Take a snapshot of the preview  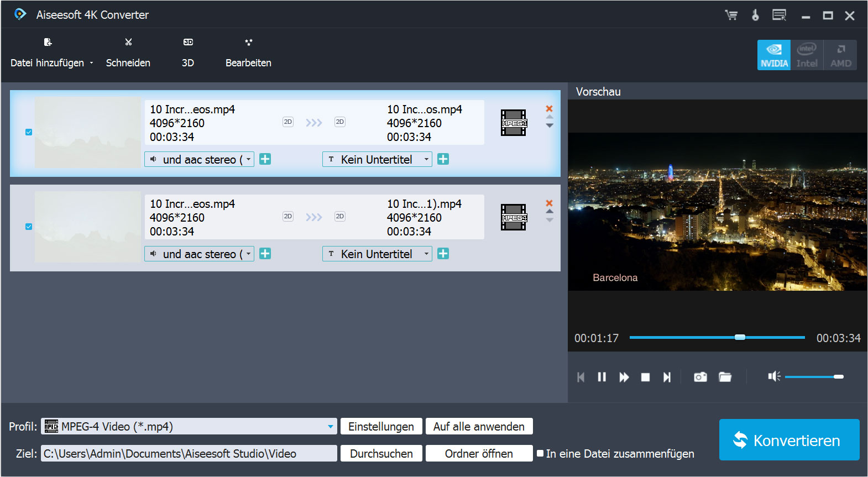[700, 377]
